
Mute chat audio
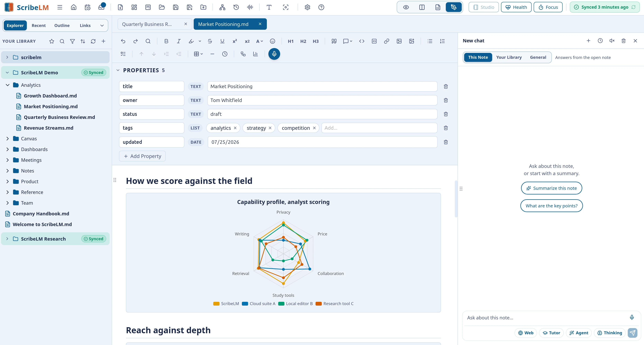612,41
